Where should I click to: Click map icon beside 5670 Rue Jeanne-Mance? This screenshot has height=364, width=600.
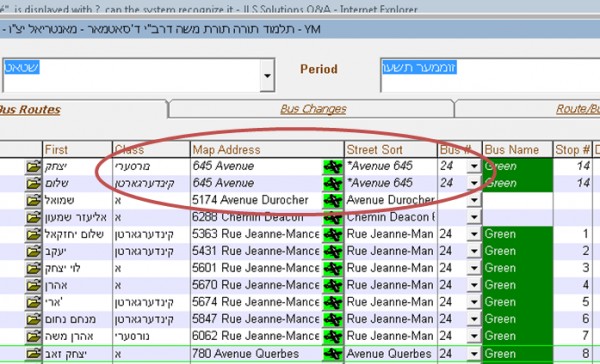pos(333,285)
